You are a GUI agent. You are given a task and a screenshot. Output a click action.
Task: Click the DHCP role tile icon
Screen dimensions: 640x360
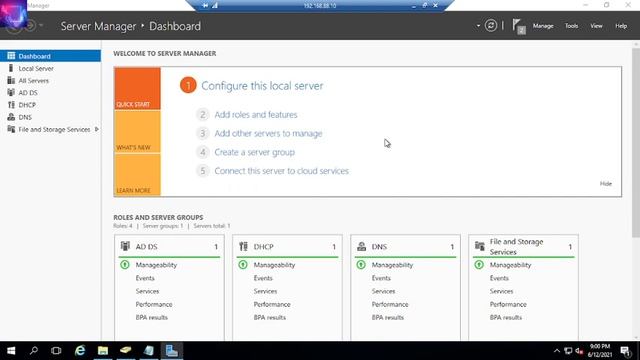click(243, 246)
